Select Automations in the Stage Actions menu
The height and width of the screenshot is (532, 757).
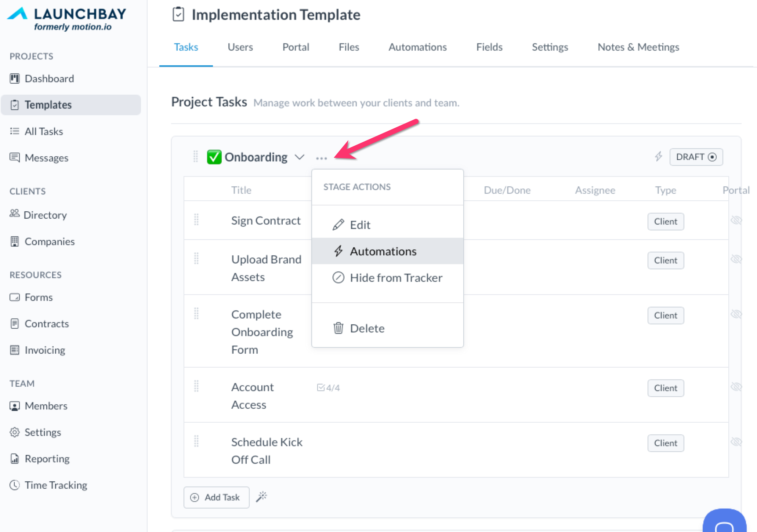point(383,251)
